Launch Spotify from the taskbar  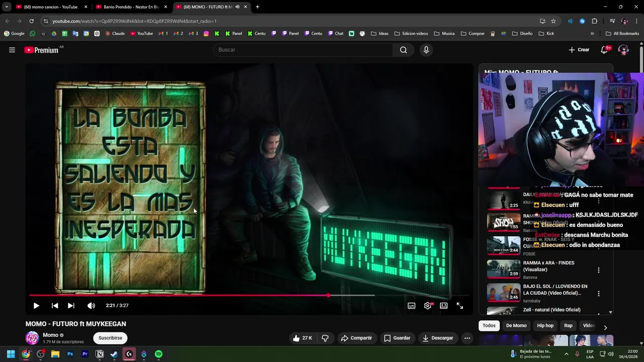tap(158, 354)
